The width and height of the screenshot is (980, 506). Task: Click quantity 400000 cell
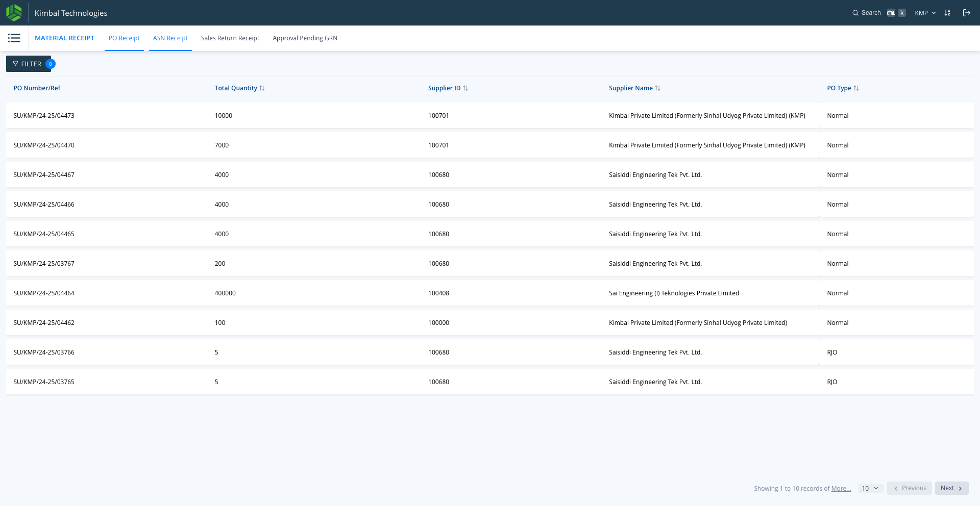pyautogui.click(x=225, y=293)
